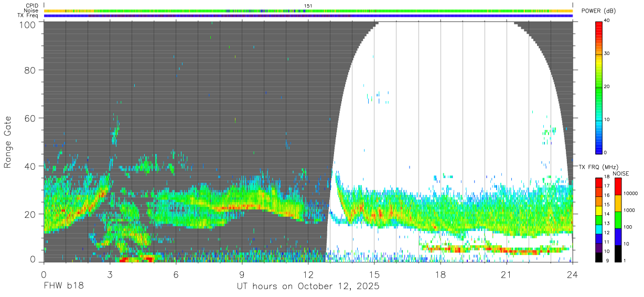644x297 pixels.
Task: Click the '12' UT hour axis label
Action: pyautogui.click(x=308, y=274)
